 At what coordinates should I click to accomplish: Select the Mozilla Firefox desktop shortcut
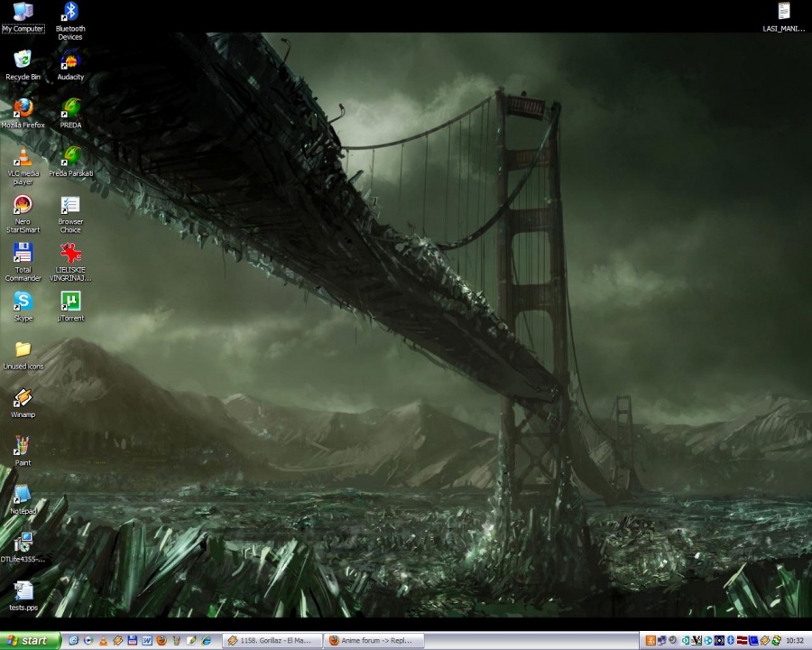coord(23,114)
